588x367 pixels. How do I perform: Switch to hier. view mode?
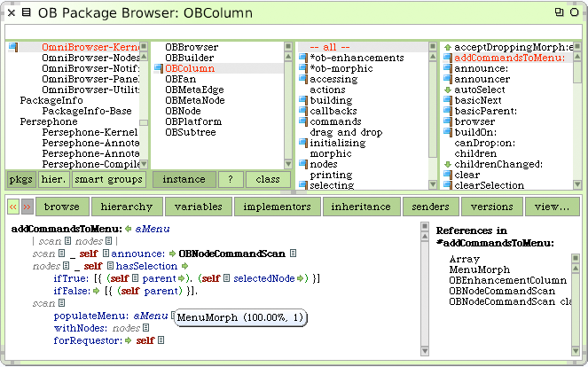53,180
